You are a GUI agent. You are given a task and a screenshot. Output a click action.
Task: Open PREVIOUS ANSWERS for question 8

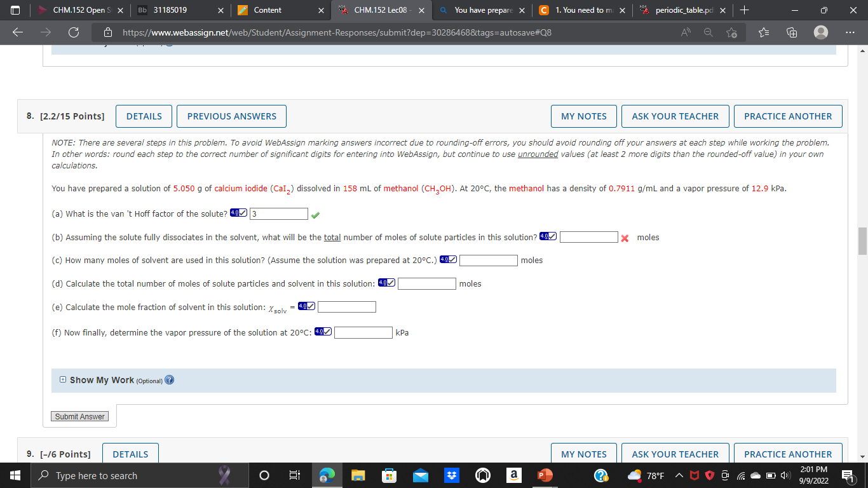(231, 116)
